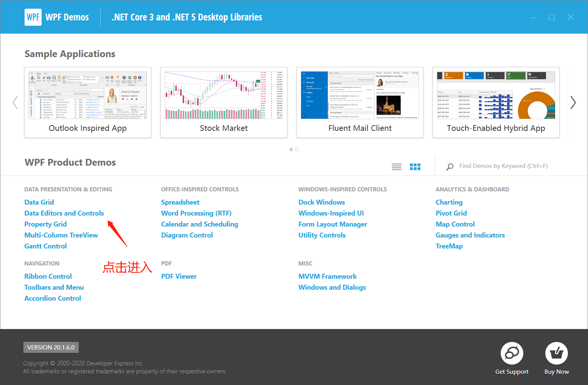Select second carousel page dot
This screenshot has width=588, height=385.
[297, 149]
